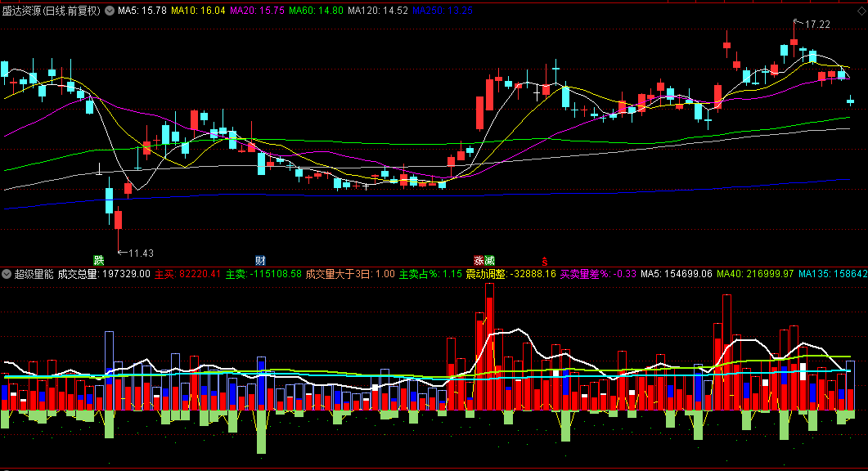
Task: Select the MA120: 14.52 legend label
Action: coord(378,11)
